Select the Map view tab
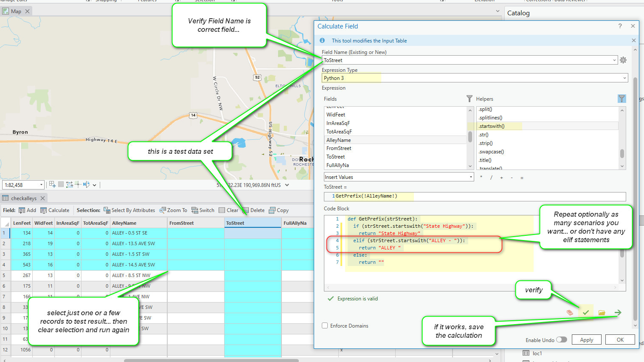 tap(16, 11)
